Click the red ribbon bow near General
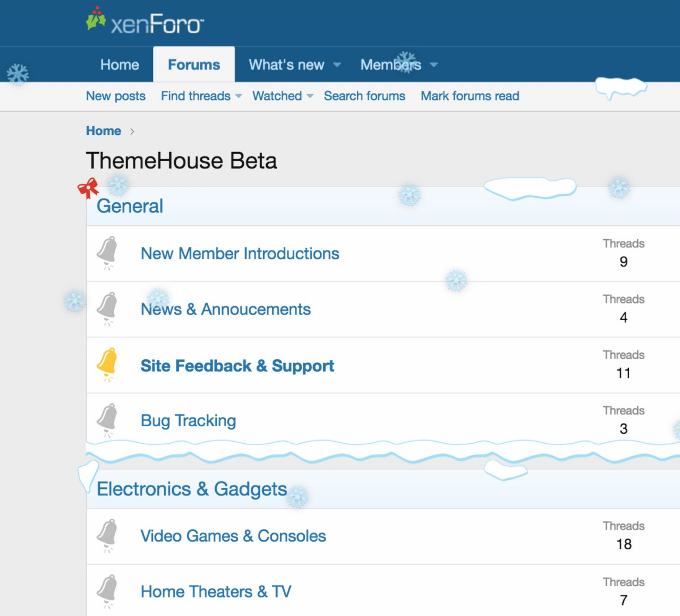The image size is (680, 616). pos(88,188)
